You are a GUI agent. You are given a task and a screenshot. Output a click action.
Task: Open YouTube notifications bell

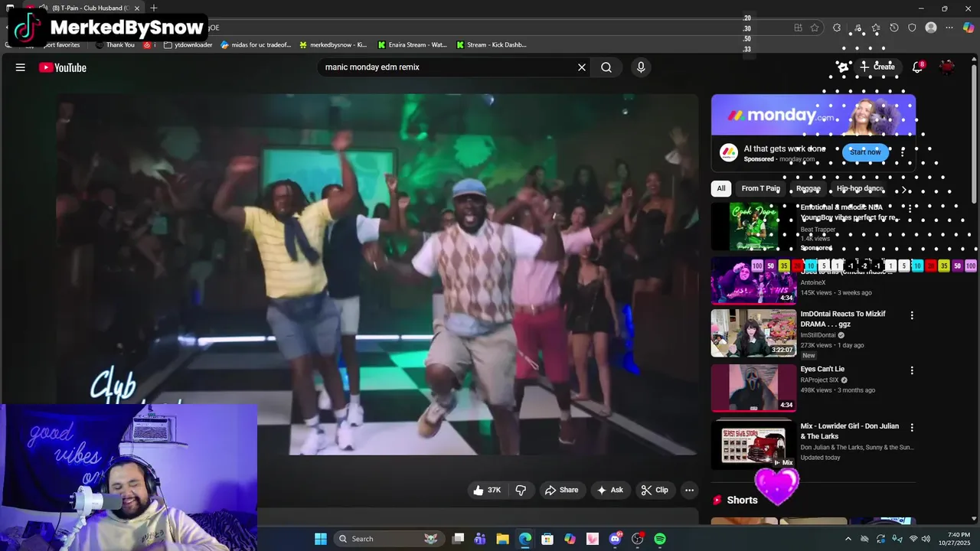point(917,67)
